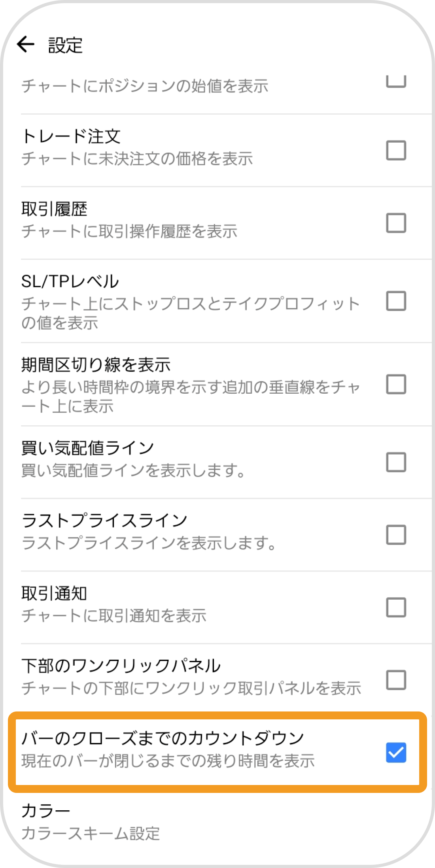Tap the 設定 header title

(x=65, y=45)
